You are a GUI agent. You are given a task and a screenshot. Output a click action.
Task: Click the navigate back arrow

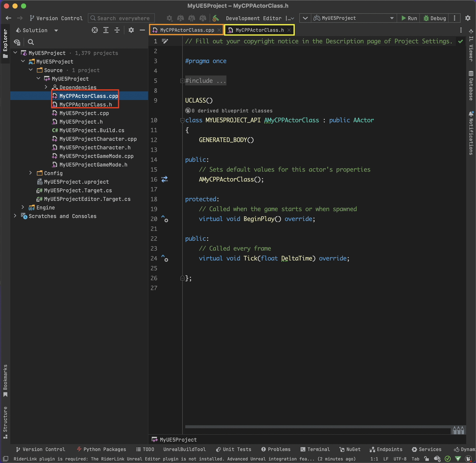coord(8,18)
